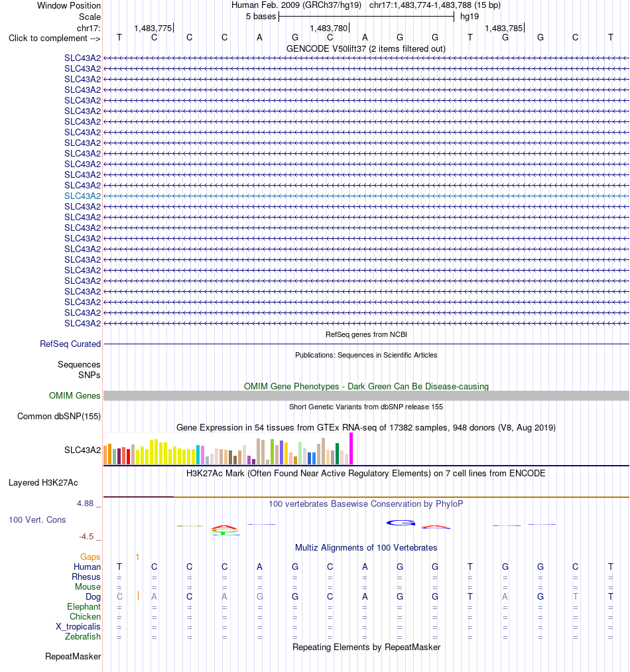Click the hg19 label next to scale bar
This screenshot has width=630, height=672.
pyautogui.click(x=470, y=17)
